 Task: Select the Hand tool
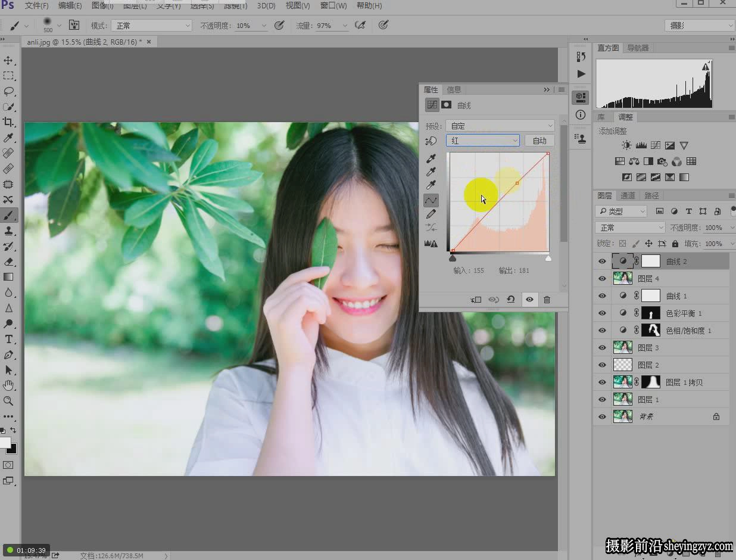click(8, 385)
